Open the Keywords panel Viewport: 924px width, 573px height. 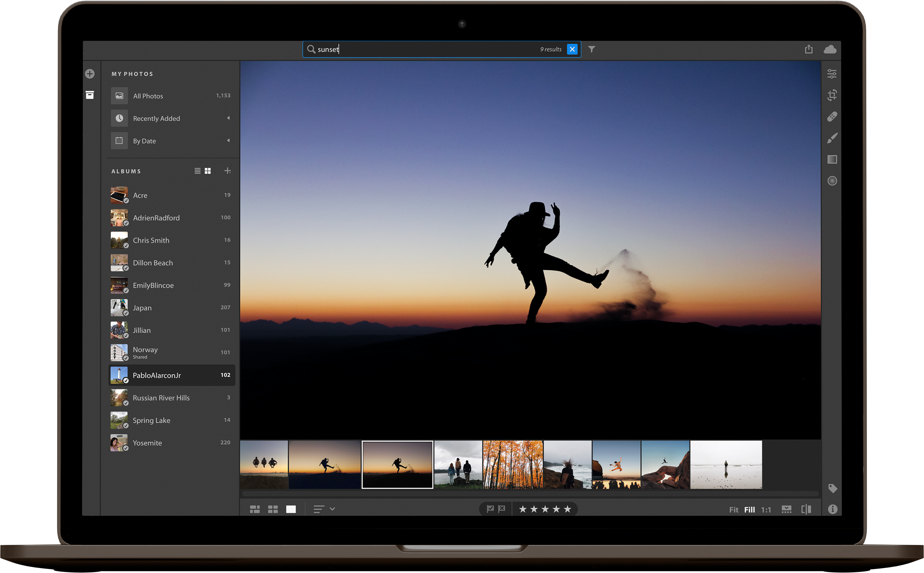(x=832, y=488)
